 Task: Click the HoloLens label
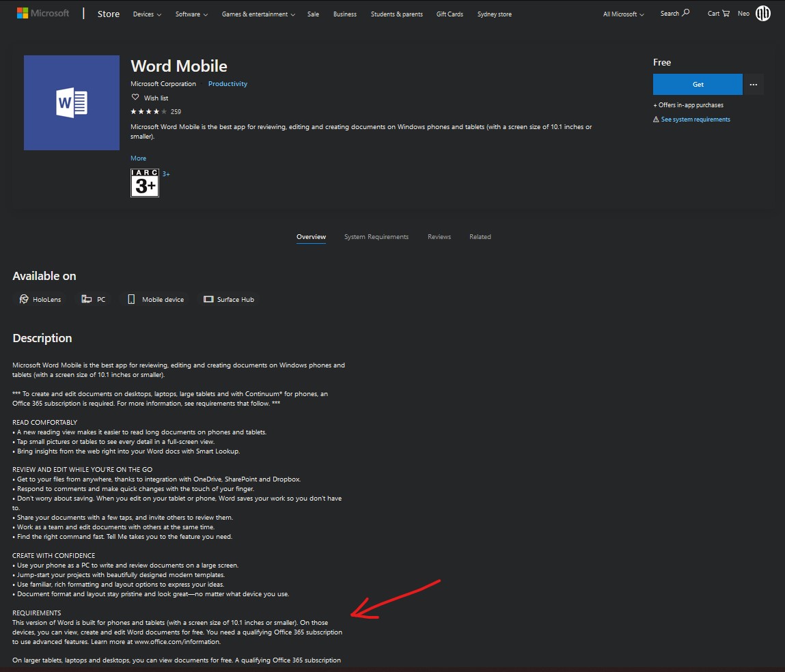(x=46, y=299)
